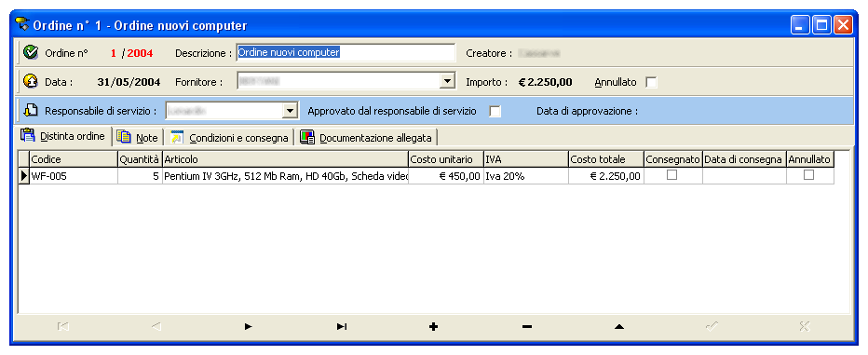Click the order date 31/05/2004
This screenshot has width=868, height=355.
(x=129, y=82)
